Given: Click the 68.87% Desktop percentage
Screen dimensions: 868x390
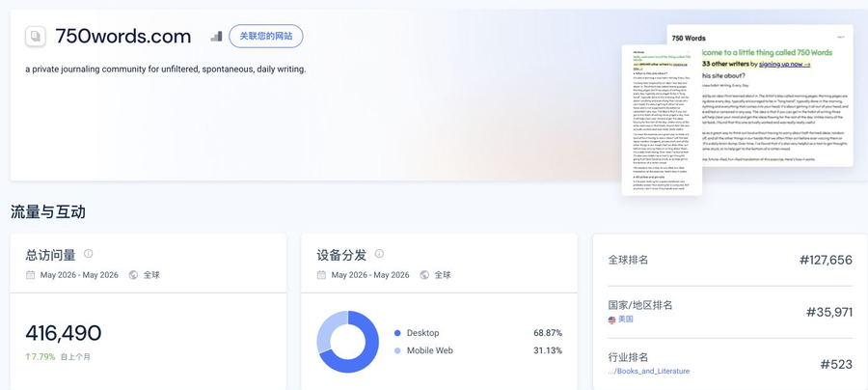Looking at the screenshot, I should coord(548,333).
